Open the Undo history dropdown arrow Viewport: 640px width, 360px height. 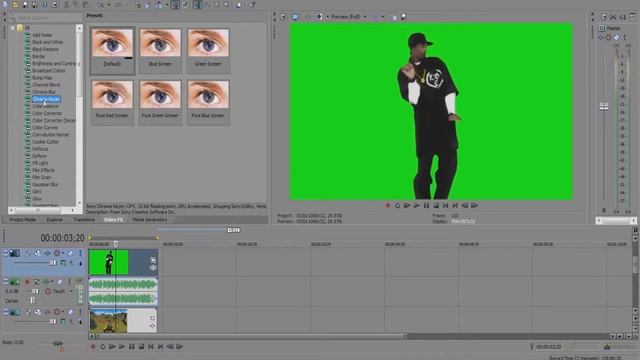(109, 5)
